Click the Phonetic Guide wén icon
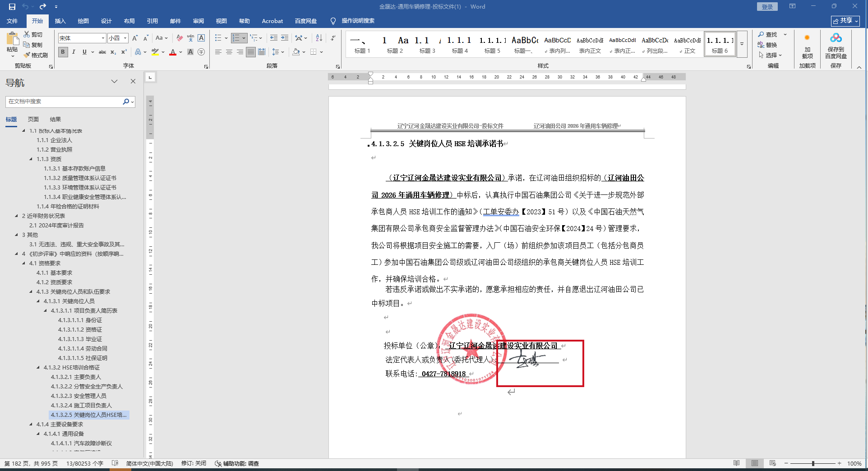This screenshot has height=471, width=868. (x=190, y=38)
